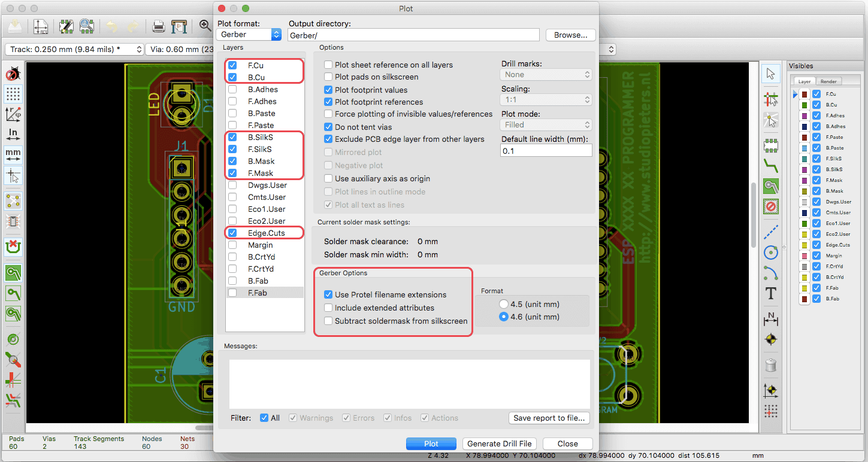This screenshot has width=868, height=462.
Task: Uncheck All filter in Messages
Action: tap(264, 418)
